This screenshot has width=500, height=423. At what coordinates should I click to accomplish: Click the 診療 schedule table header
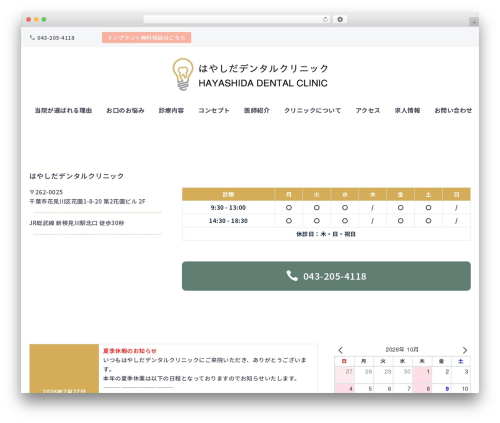(x=228, y=194)
